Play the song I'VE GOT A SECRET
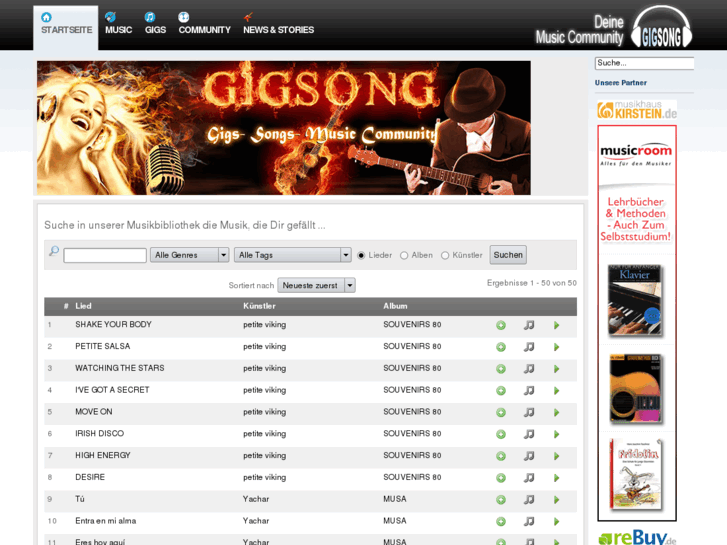This screenshot has height=545, width=727. 556,391
